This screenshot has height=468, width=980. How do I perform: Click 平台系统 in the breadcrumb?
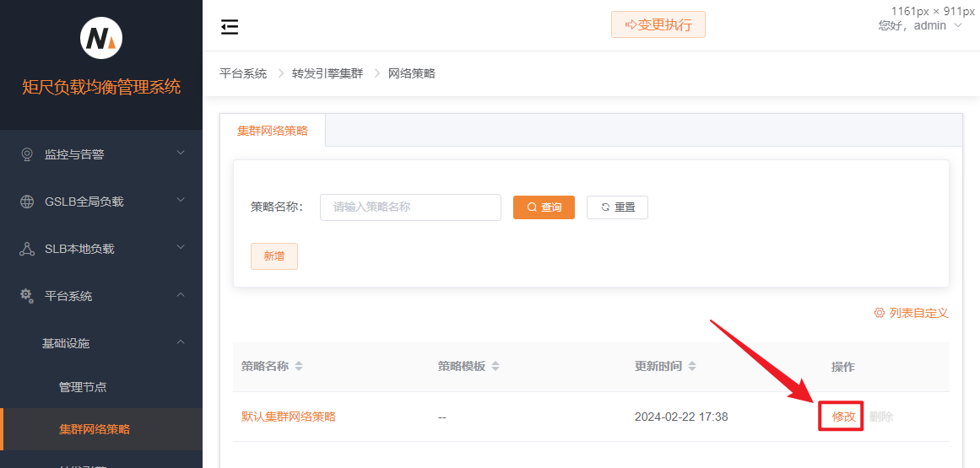click(243, 73)
